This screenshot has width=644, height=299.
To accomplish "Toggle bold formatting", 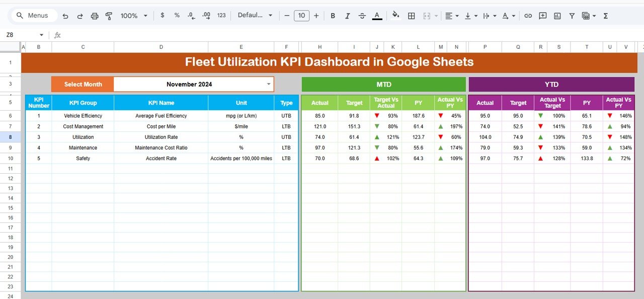I will (x=333, y=16).
